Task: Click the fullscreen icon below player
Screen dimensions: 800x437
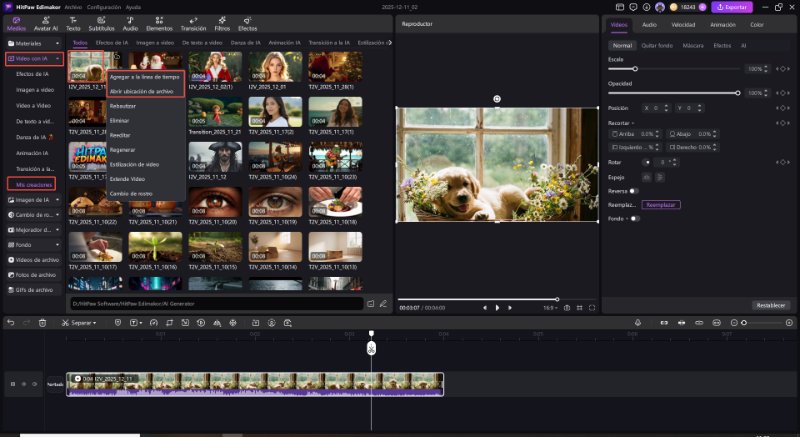Action: (x=592, y=308)
